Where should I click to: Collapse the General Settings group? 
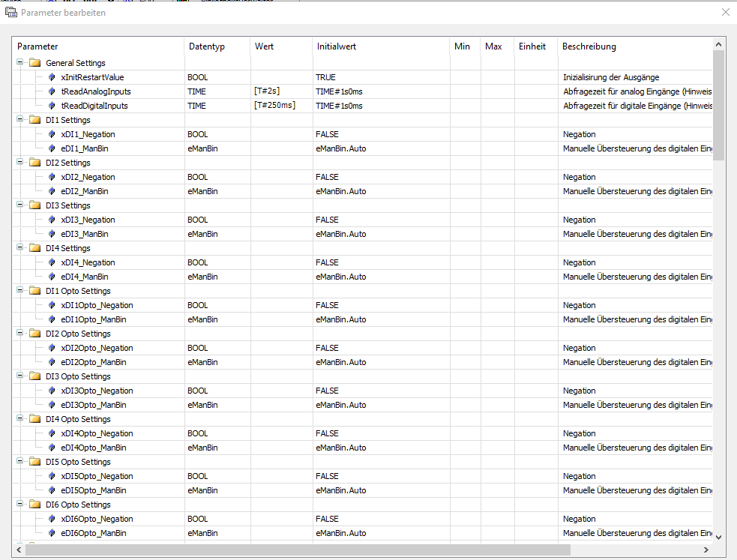pos(19,62)
